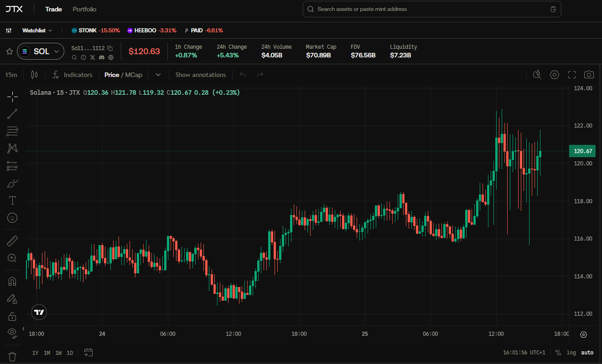
Task: Open HEEBOO from the watchlist ticker
Action: point(152,31)
